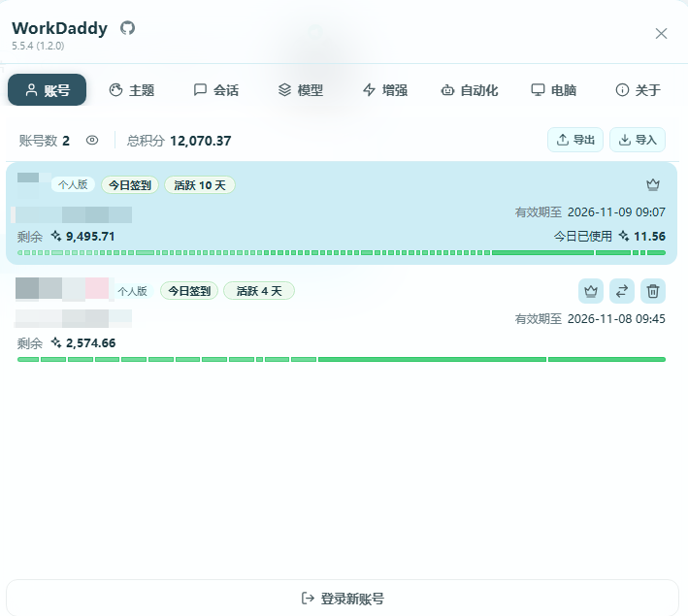
Task: Click the 导出 export button
Action: (x=575, y=140)
